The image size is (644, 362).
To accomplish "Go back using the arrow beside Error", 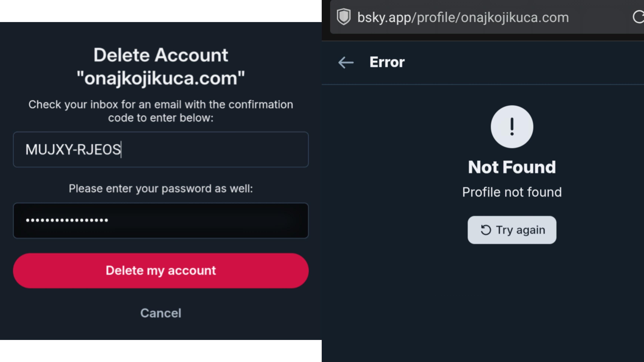I will (346, 62).
